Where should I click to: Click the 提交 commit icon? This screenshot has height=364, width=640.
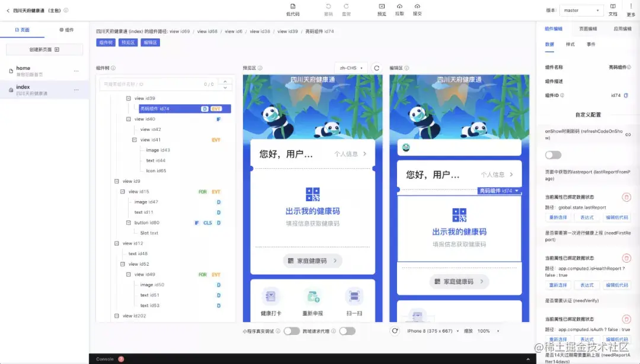pos(417,8)
